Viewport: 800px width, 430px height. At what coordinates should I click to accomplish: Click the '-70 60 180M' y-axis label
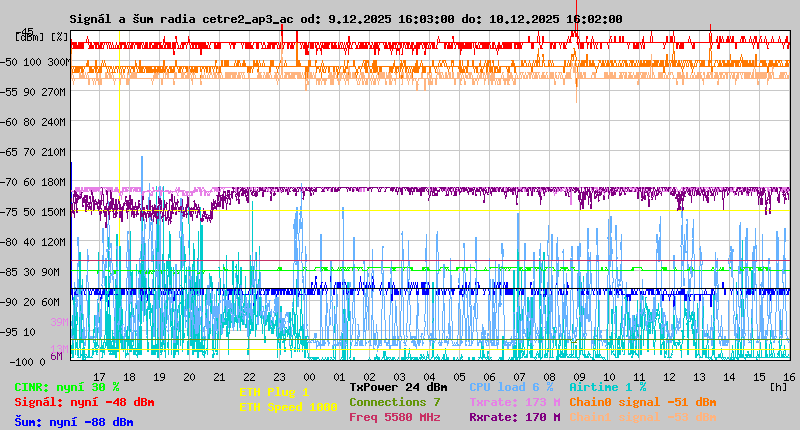coord(33,182)
